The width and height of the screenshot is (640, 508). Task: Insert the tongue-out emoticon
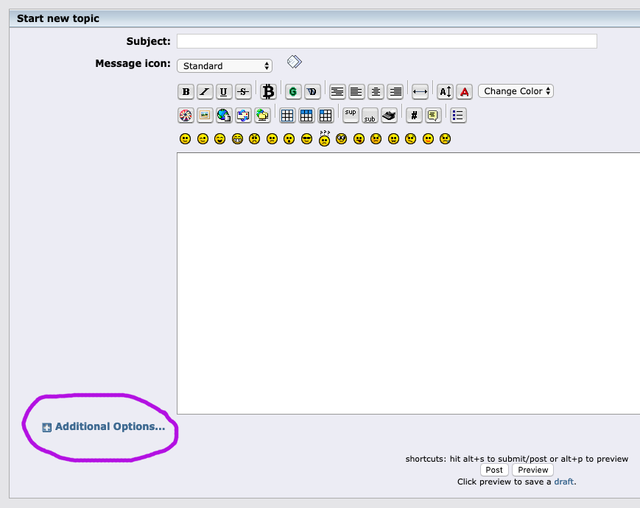click(359, 139)
